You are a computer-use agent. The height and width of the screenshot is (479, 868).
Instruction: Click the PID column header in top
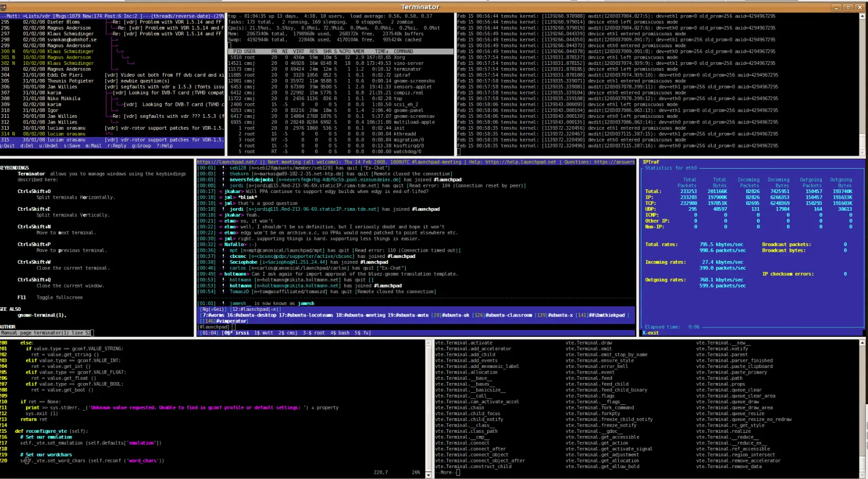[x=237, y=51]
